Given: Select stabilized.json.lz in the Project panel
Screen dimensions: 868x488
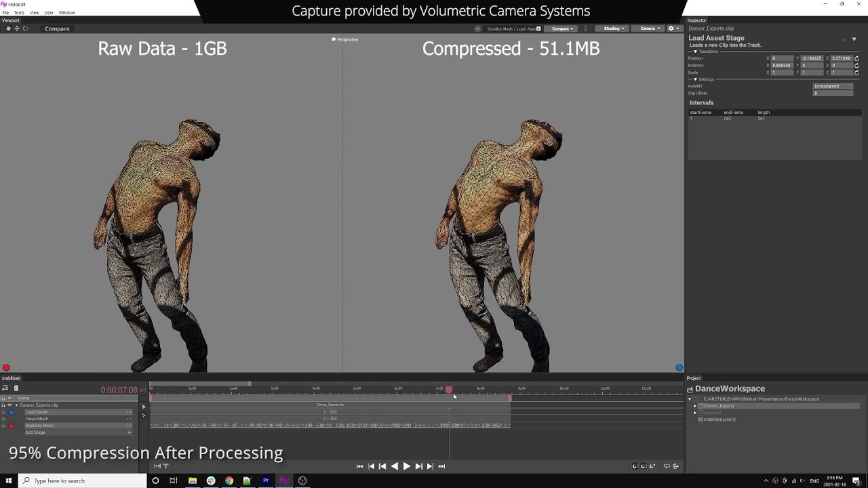Looking at the screenshot, I should 719,420.
